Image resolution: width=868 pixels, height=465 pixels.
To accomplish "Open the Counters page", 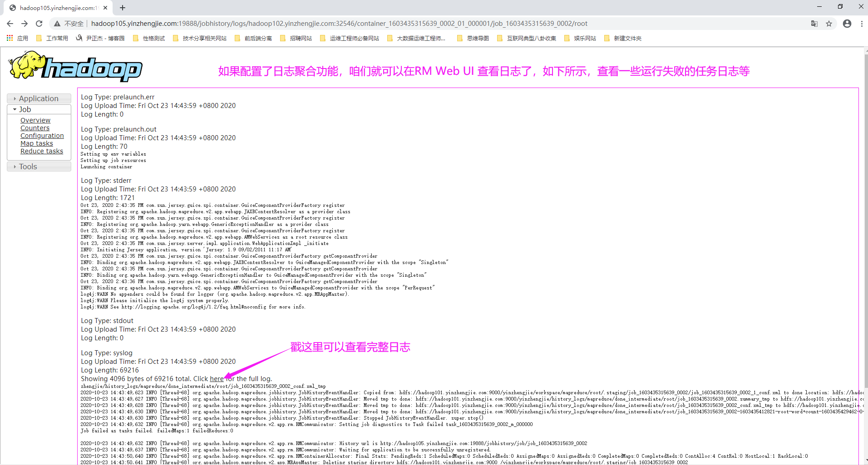I will tap(35, 127).
